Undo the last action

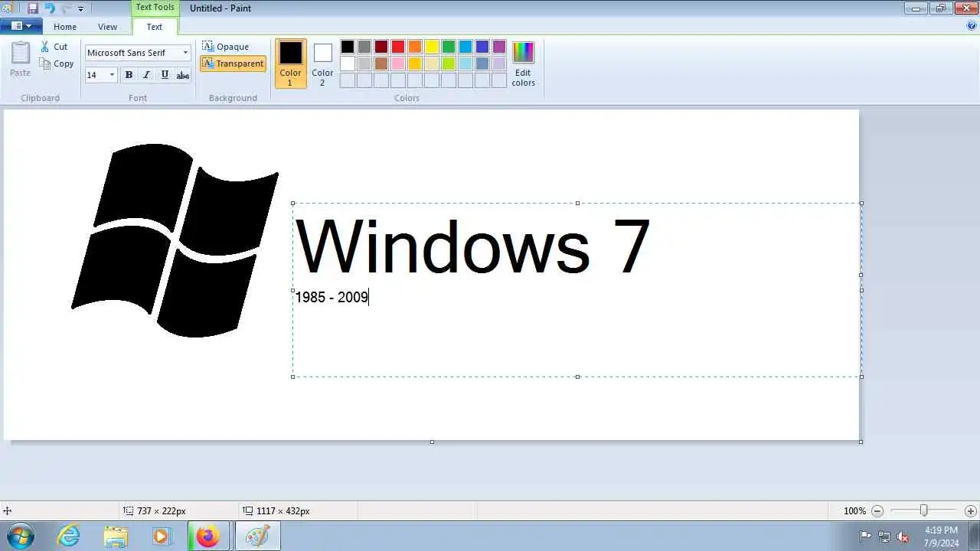[49, 8]
